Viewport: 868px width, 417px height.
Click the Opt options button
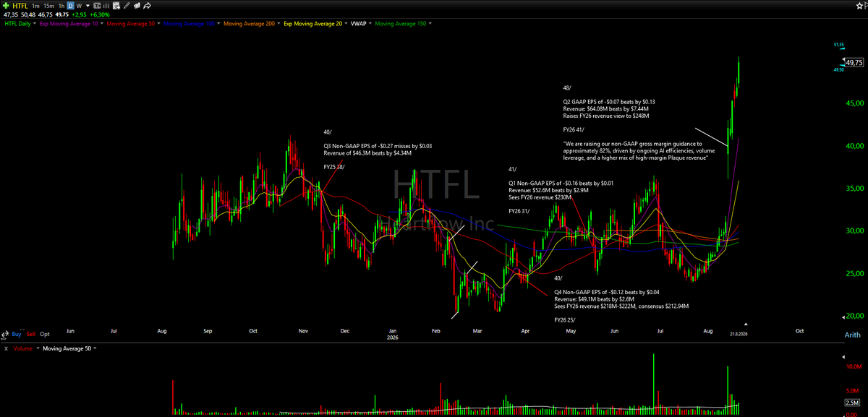pos(45,335)
